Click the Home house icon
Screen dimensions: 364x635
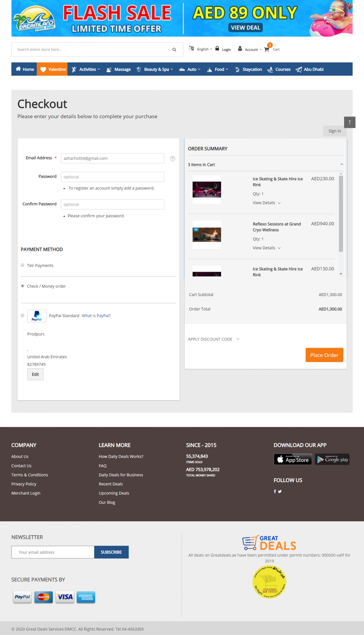tap(18, 69)
